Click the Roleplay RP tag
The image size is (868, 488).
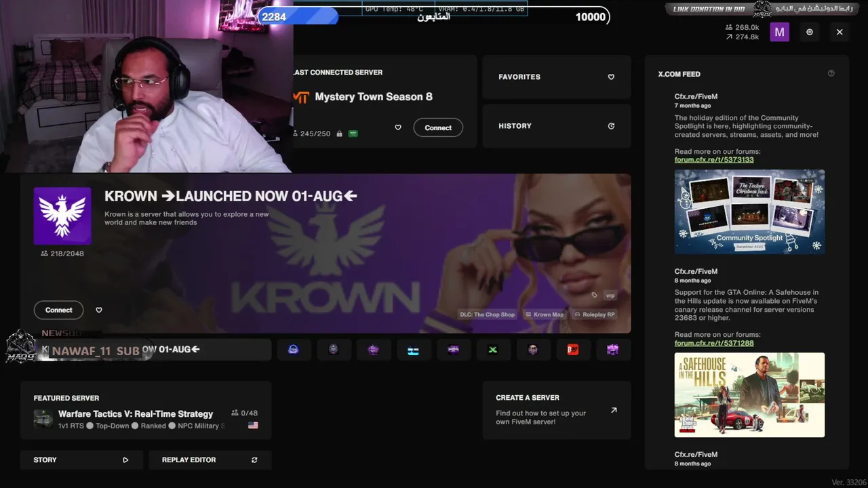594,314
